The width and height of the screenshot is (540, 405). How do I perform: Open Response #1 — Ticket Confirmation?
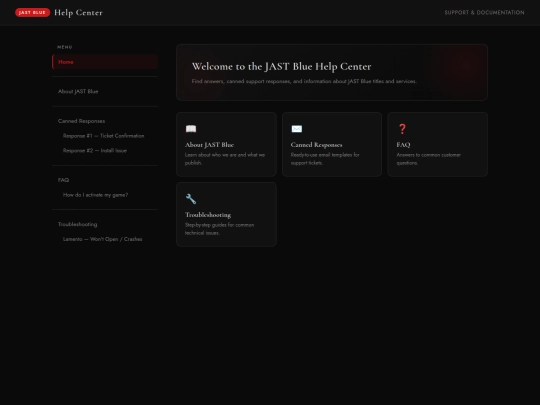[x=105, y=136]
